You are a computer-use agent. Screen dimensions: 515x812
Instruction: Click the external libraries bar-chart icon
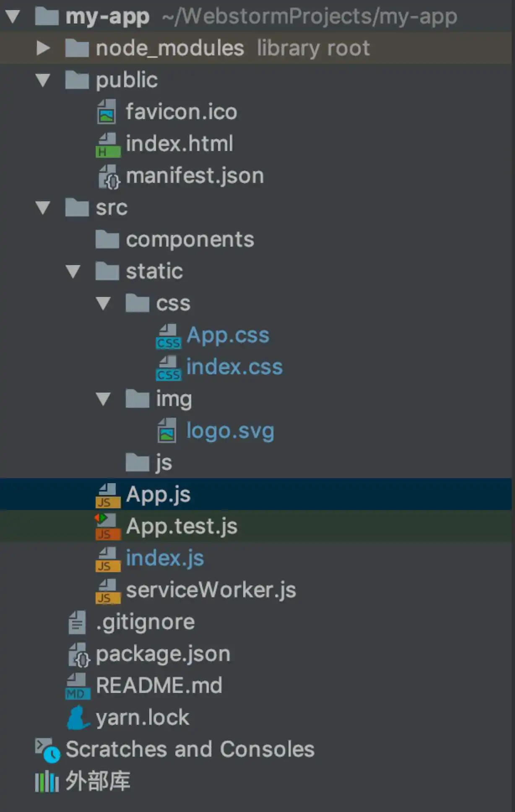coord(47,782)
